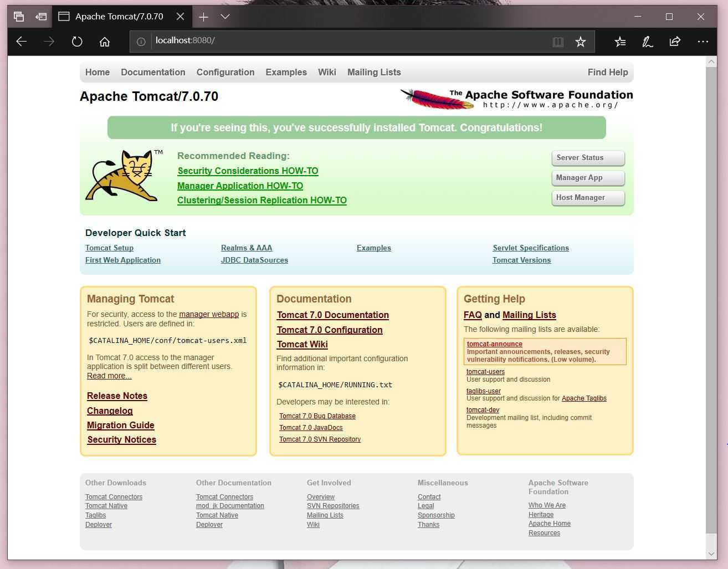Add page to favorites with star icon
This screenshot has width=728, height=569.
581,42
